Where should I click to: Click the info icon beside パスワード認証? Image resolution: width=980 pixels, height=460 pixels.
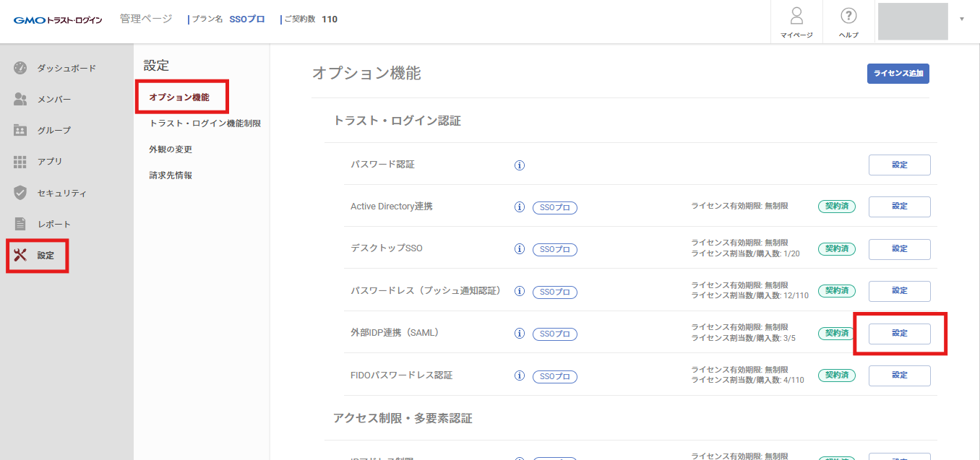pos(519,165)
